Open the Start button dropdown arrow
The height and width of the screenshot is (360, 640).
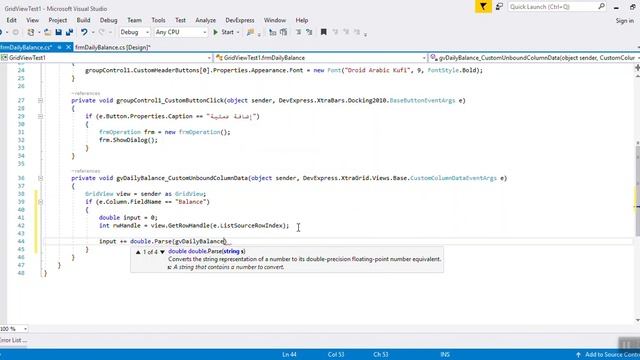[238, 32]
